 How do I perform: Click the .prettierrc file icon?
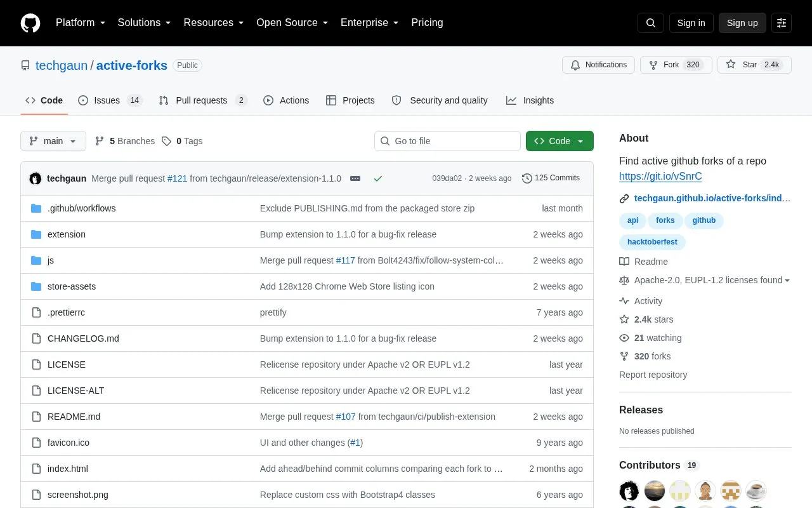[x=36, y=312]
